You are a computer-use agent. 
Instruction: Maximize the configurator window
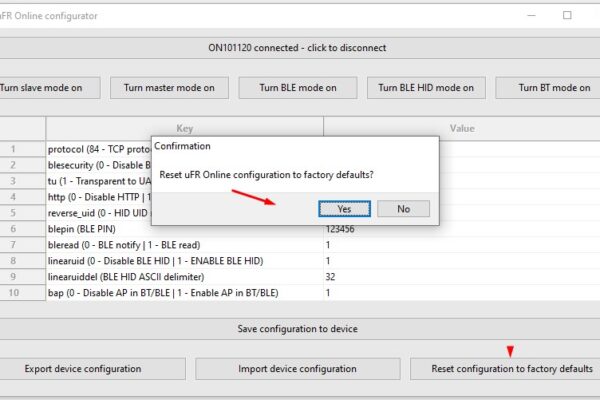pyautogui.click(x=567, y=15)
